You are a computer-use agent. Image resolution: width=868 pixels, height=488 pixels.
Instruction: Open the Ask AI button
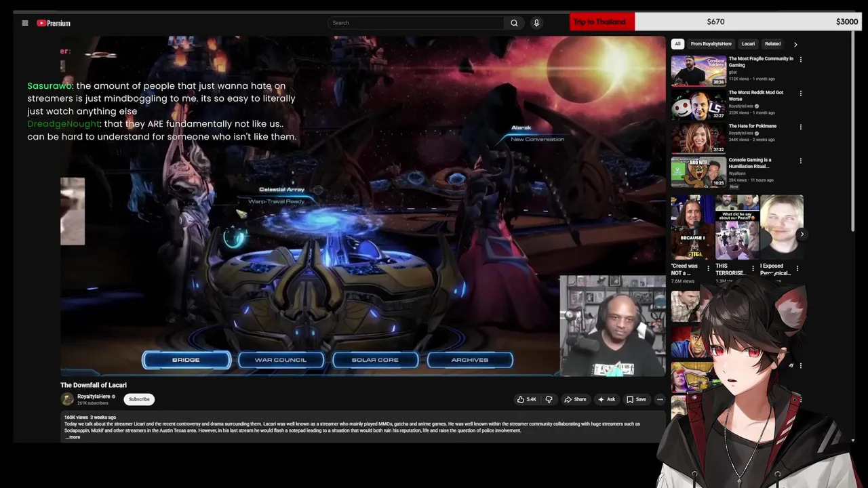606,399
